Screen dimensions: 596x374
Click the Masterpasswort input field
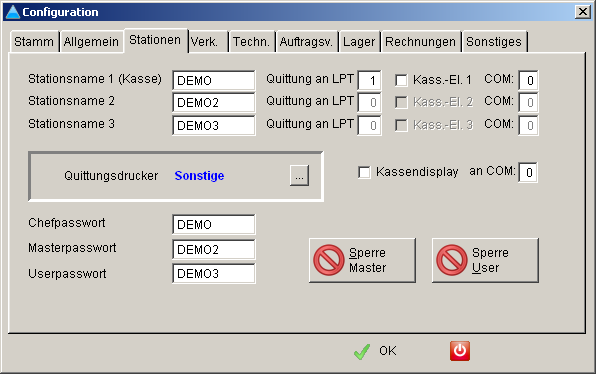click(x=214, y=249)
